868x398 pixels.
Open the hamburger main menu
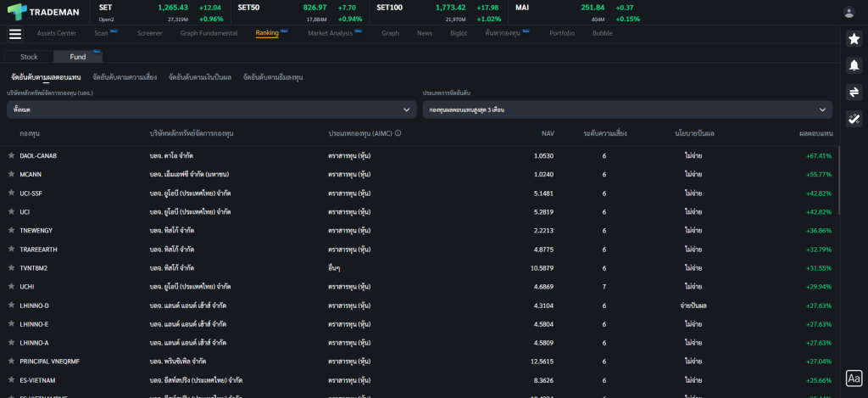point(15,34)
